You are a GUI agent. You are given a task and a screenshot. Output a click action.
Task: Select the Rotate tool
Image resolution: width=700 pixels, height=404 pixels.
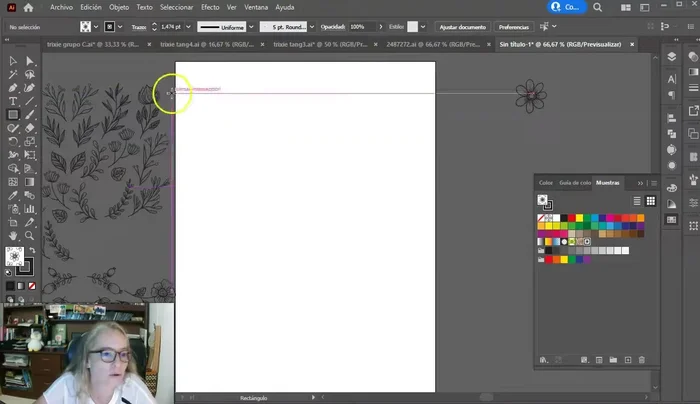(13, 142)
